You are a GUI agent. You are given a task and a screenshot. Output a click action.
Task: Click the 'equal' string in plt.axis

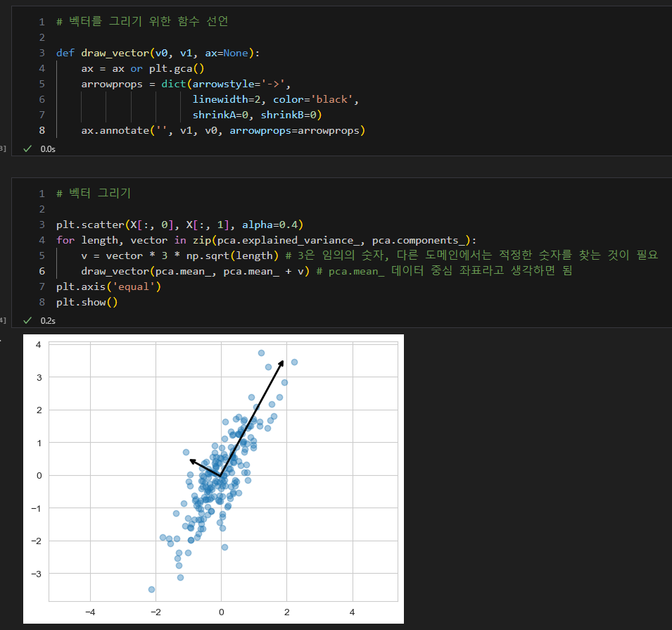(133, 286)
